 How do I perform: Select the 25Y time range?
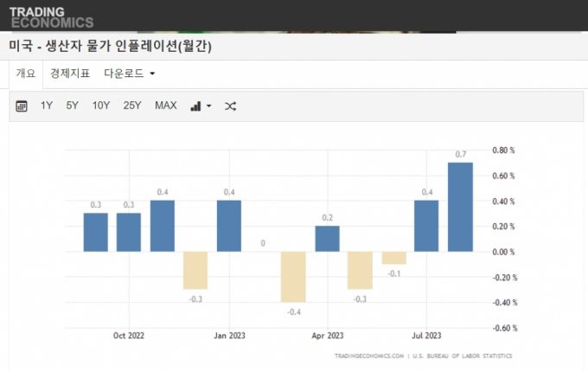[x=132, y=106]
